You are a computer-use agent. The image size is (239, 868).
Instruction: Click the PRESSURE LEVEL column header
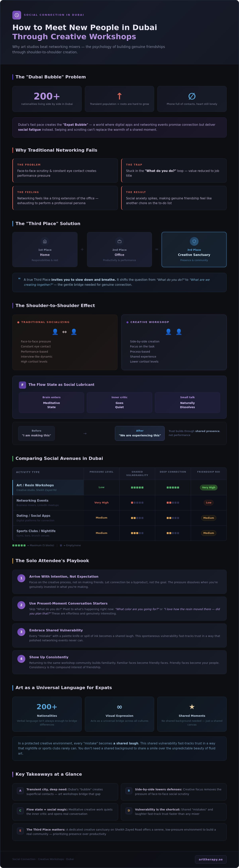[x=101, y=472]
